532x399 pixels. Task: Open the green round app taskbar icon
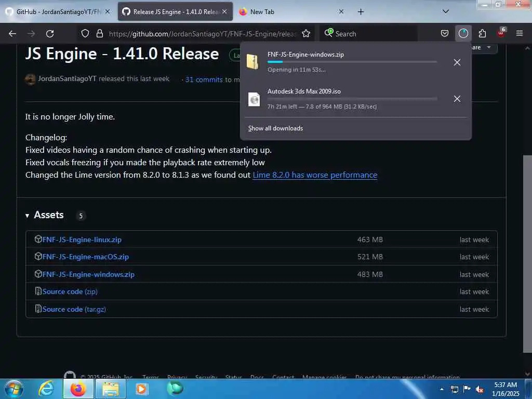[175, 388]
